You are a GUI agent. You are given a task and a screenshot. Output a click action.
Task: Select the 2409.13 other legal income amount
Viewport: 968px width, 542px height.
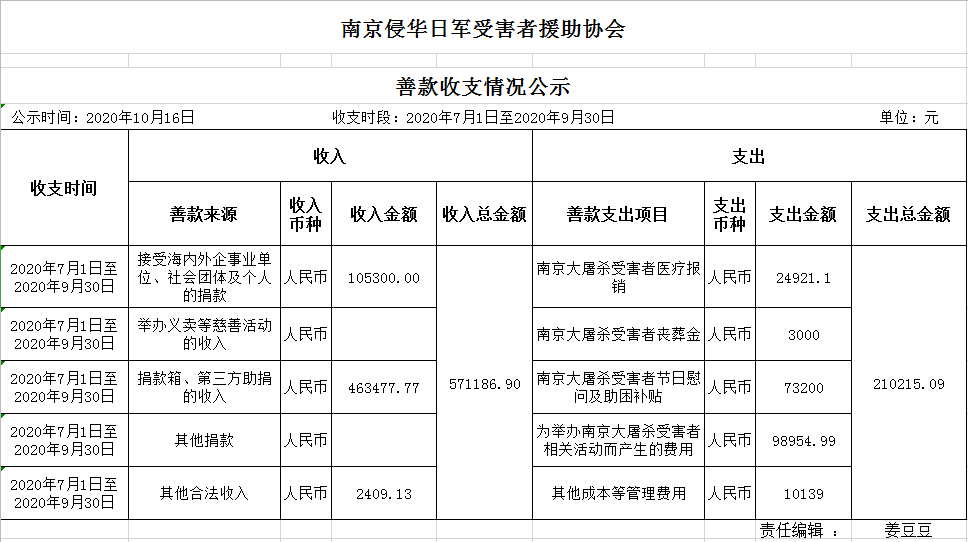click(383, 493)
